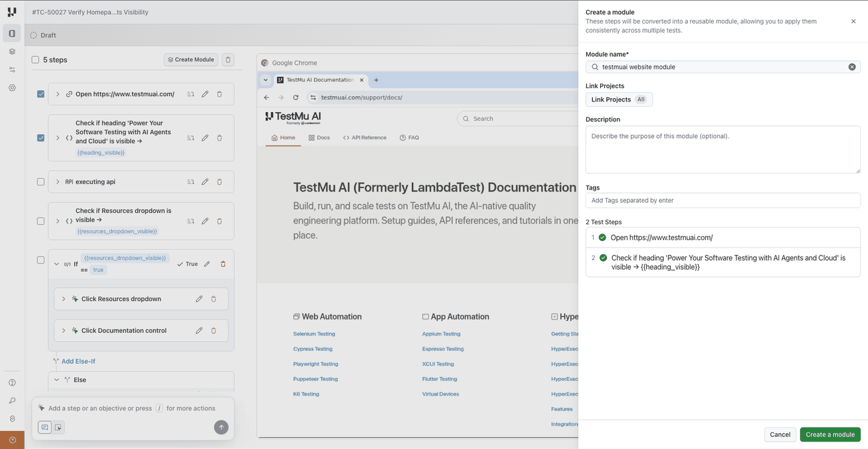The width and height of the screenshot is (868, 449).
Task: Select the element picker mode icon
Action: tap(59, 427)
